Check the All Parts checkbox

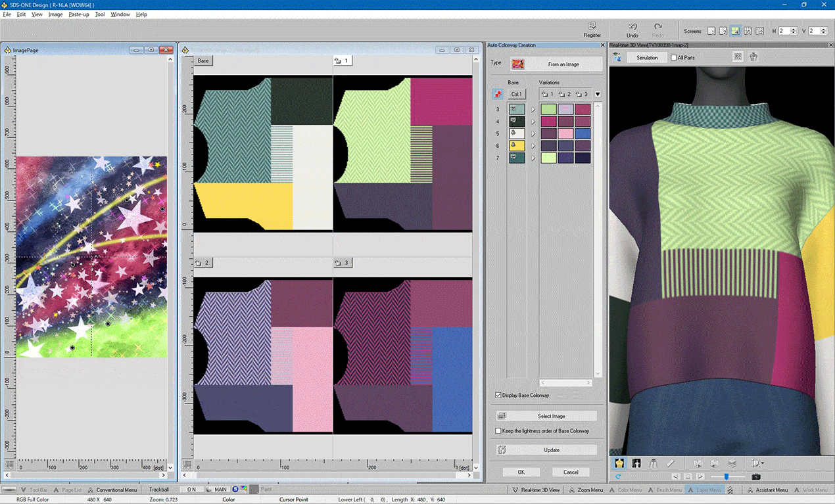pyautogui.click(x=674, y=58)
